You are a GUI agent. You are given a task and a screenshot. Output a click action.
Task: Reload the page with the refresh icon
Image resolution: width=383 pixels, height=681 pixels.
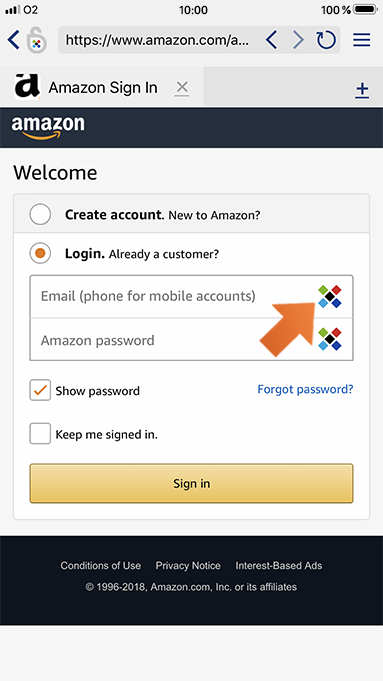[326, 40]
